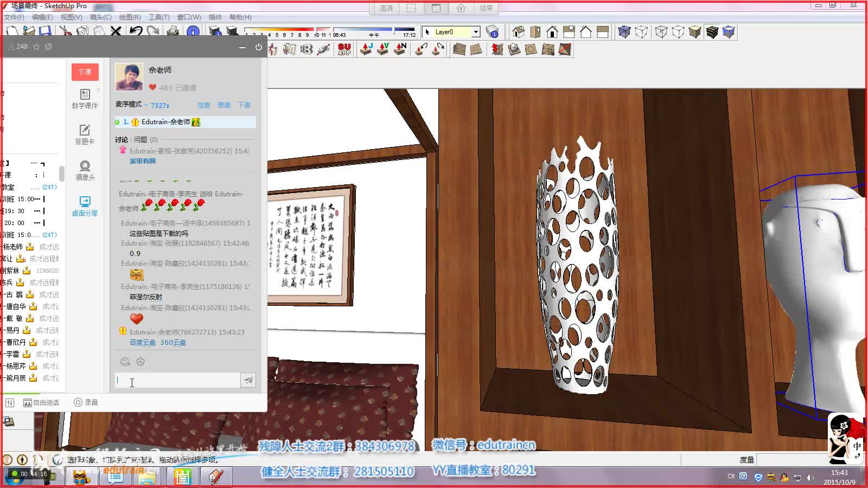The image size is (868, 488).
Task: Click the 下麦 link
Action: (x=245, y=105)
